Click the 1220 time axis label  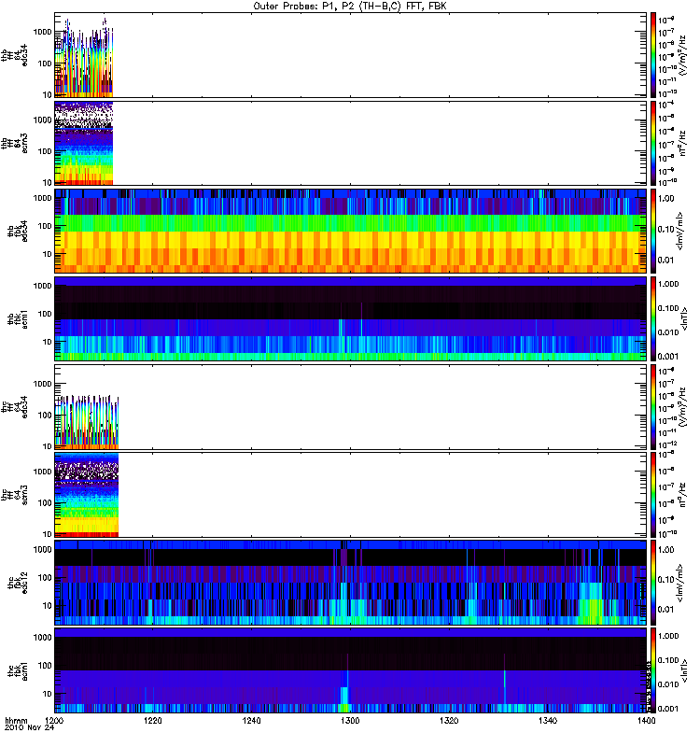tap(153, 720)
